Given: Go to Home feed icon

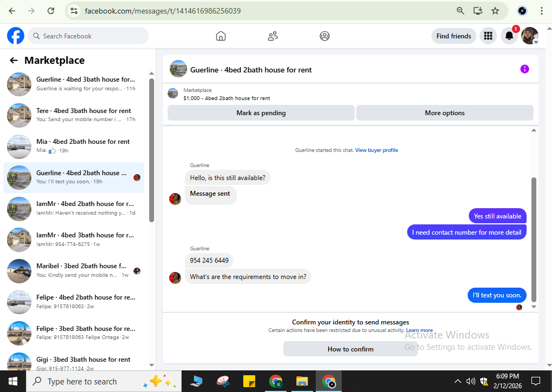Looking at the screenshot, I should 221,36.
